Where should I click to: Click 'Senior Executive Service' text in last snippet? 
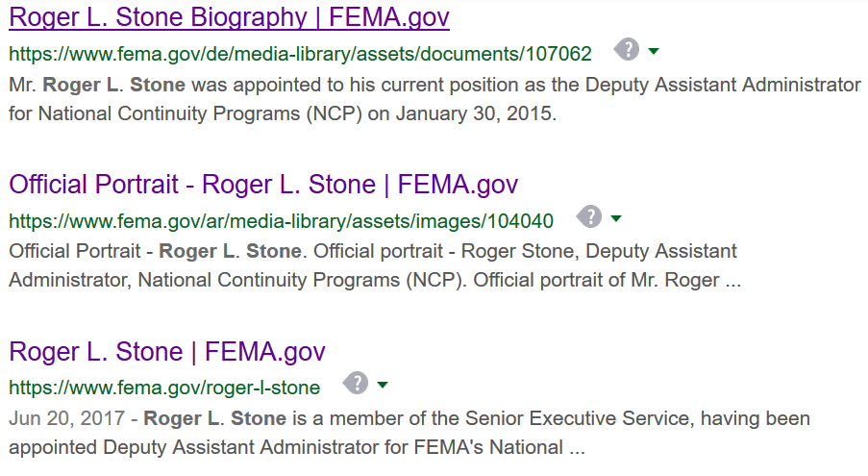tap(579, 418)
